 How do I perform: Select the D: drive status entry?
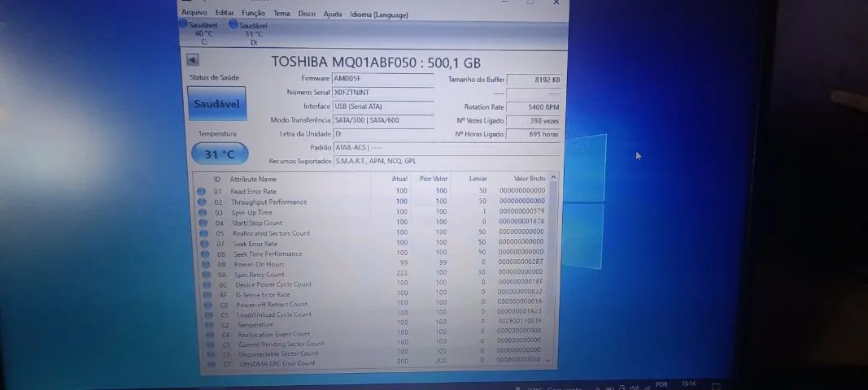[249, 33]
